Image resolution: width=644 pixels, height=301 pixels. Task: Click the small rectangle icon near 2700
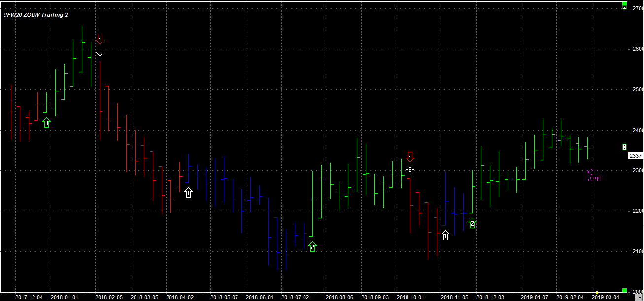coord(624,7)
